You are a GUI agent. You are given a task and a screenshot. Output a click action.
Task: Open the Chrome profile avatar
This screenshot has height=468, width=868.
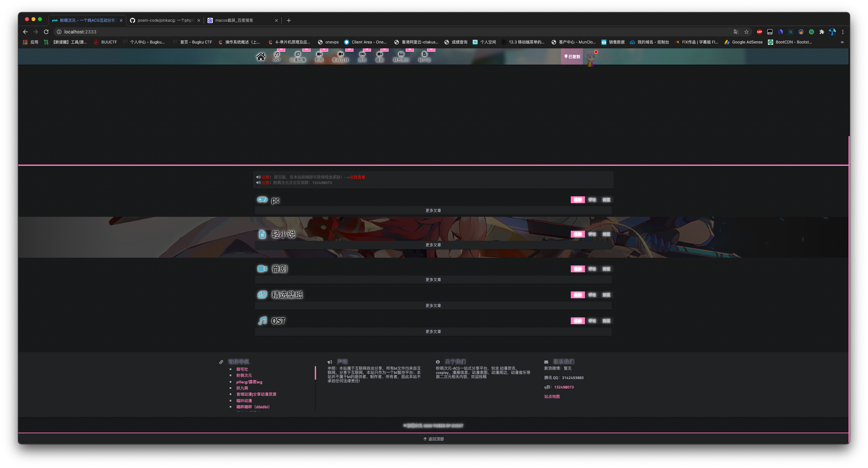(x=832, y=32)
